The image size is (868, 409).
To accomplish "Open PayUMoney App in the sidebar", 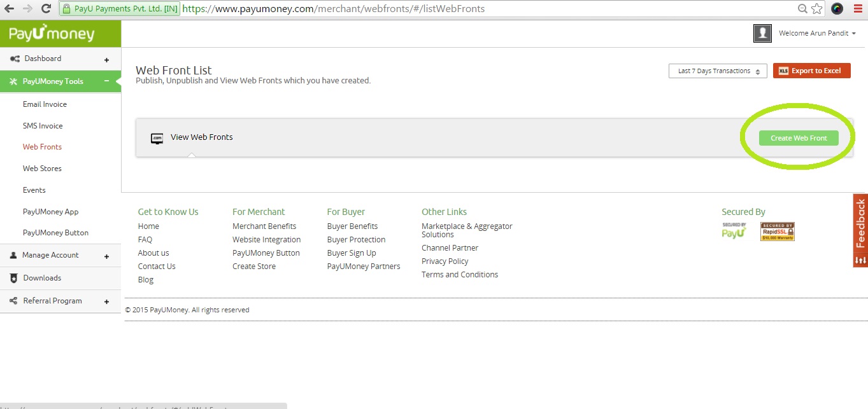I will 51,212.
